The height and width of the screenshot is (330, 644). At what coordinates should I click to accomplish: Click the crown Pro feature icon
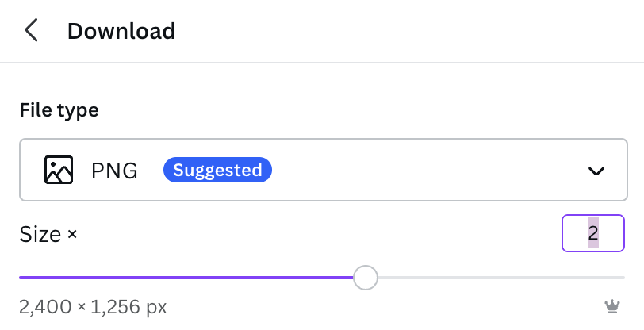click(x=612, y=306)
